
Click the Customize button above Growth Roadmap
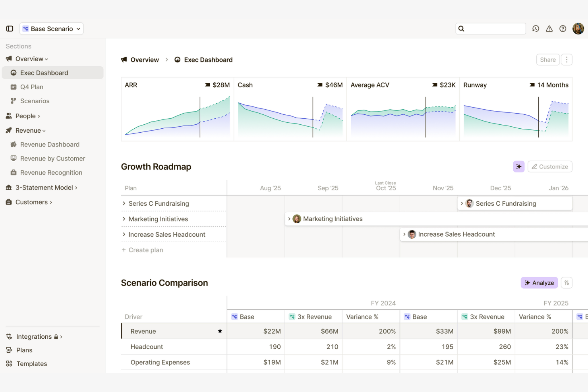(x=550, y=166)
